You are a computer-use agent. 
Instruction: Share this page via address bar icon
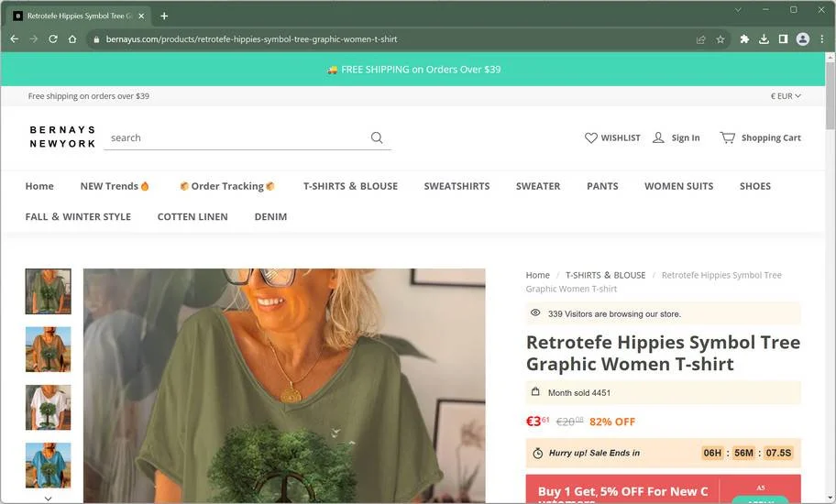(x=701, y=39)
